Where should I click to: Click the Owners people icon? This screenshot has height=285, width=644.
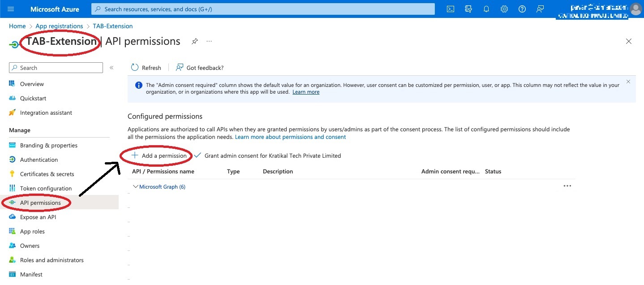click(12, 246)
